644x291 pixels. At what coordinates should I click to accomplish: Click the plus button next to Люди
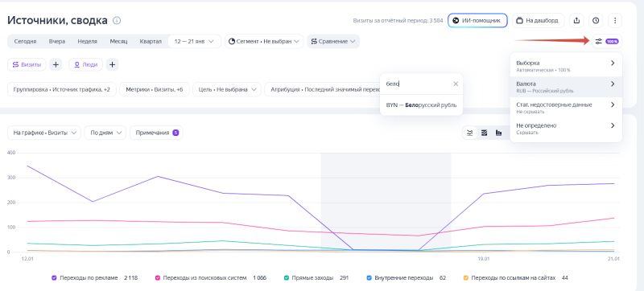coord(113,64)
